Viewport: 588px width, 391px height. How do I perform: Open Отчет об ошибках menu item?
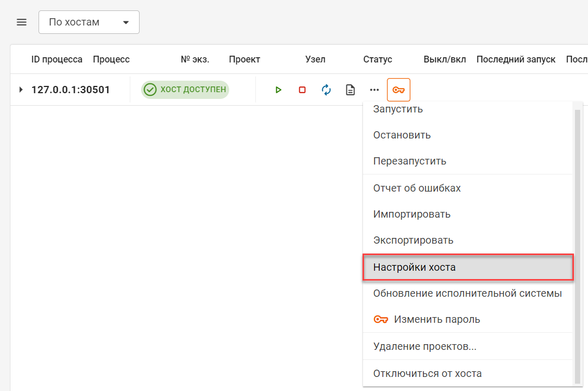[x=417, y=188]
